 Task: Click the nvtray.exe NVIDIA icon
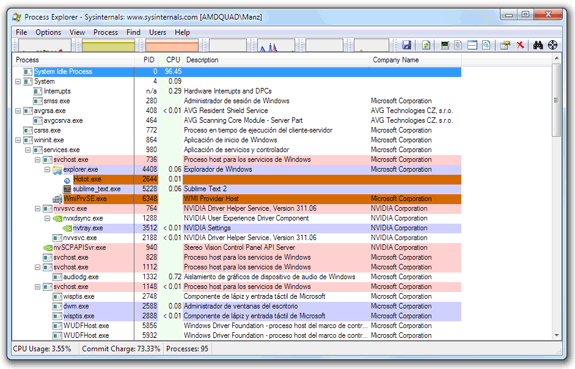pyautogui.click(x=67, y=229)
